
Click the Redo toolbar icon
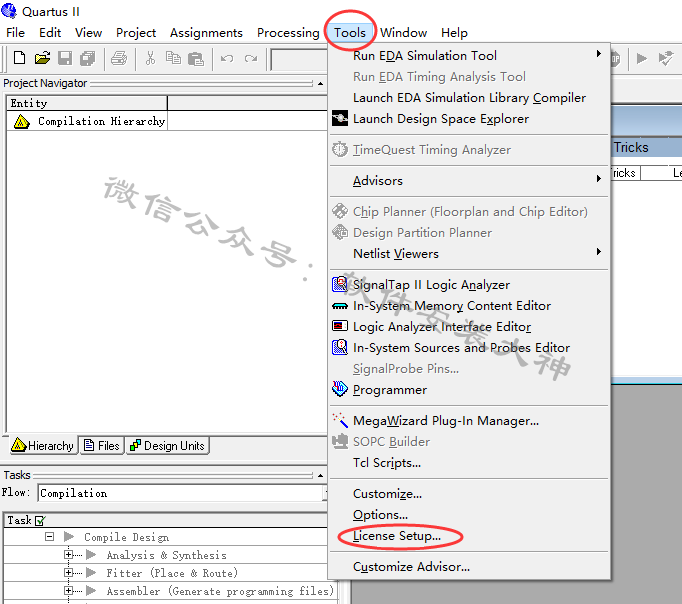[251, 58]
